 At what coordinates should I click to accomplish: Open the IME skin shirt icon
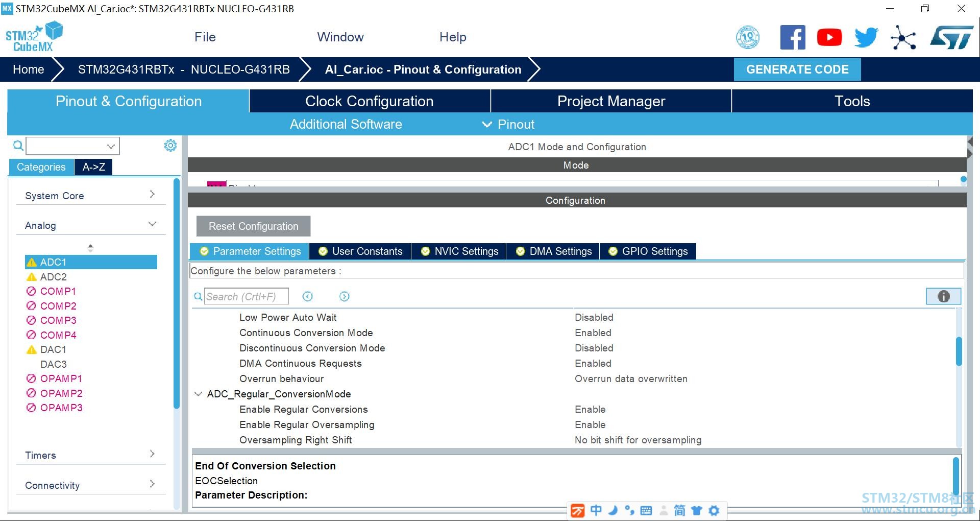697,510
